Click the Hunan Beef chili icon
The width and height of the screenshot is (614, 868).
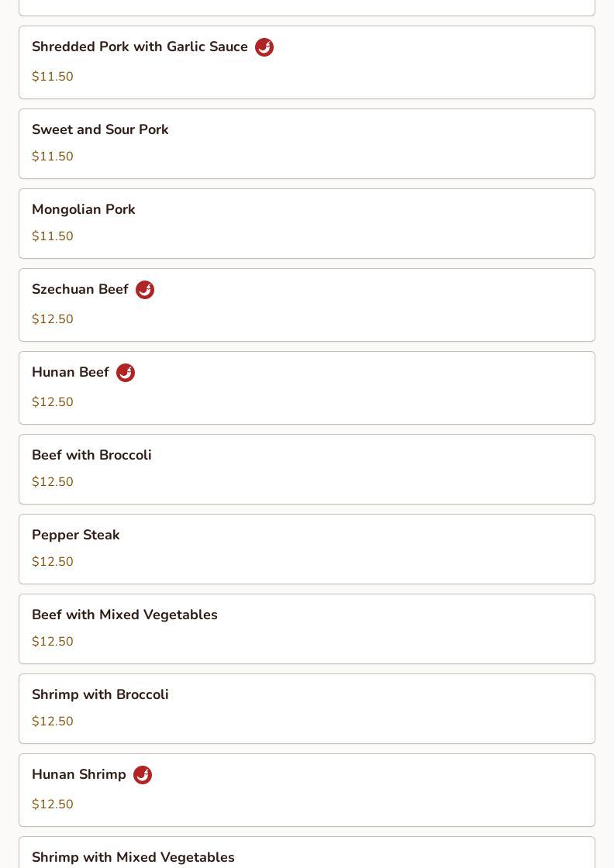tap(126, 373)
